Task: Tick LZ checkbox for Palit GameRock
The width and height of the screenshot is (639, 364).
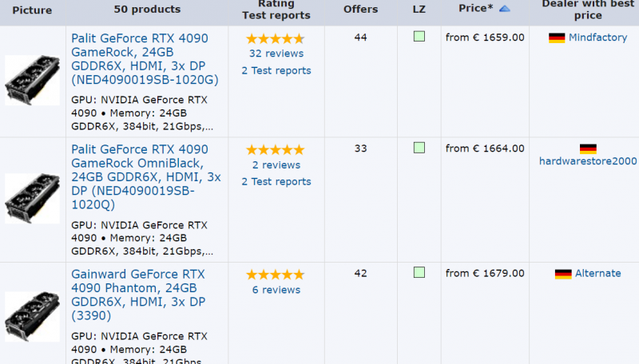Action: (419, 37)
